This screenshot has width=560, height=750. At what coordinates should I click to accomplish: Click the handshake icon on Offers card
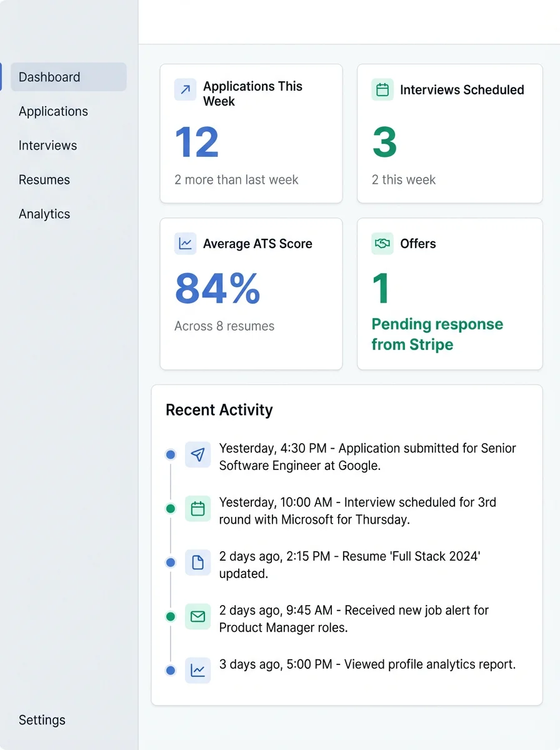coord(382,244)
